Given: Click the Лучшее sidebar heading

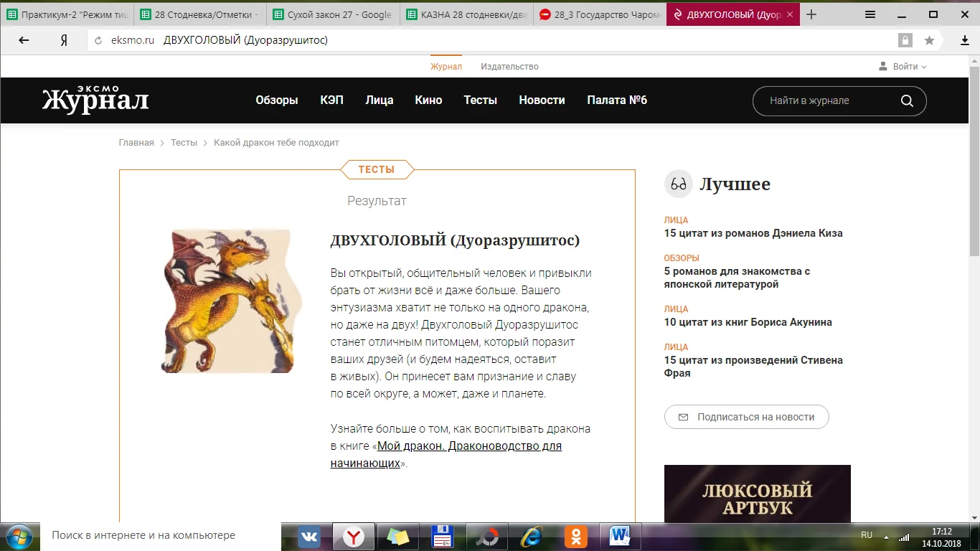Looking at the screenshot, I should pos(735,184).
